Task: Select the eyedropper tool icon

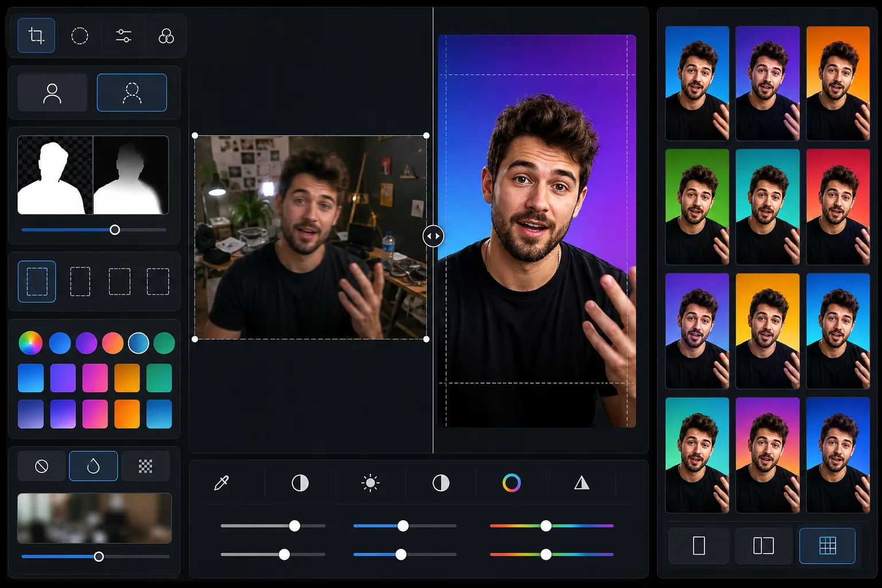Action: [x=221, y=483]
